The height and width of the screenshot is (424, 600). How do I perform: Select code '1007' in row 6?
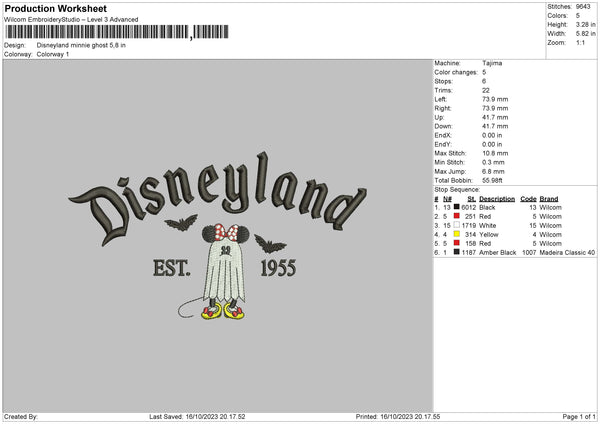click(529, 252)
